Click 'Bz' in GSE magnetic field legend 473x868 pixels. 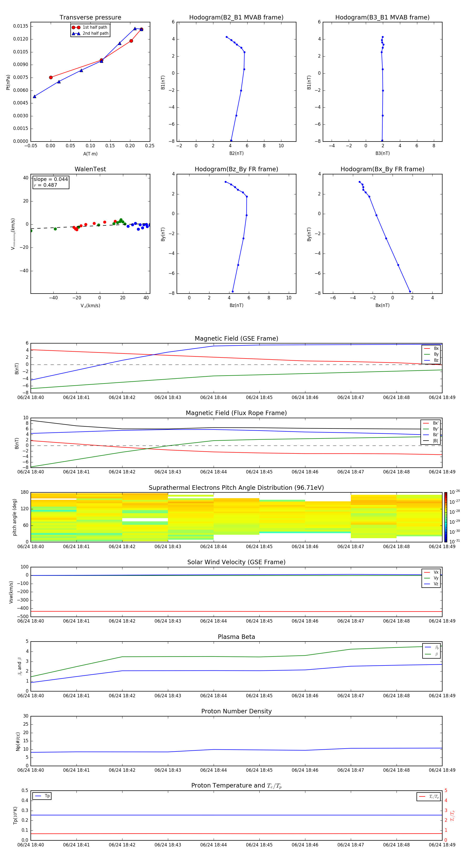pyautogui.click(x=431, y=360)
